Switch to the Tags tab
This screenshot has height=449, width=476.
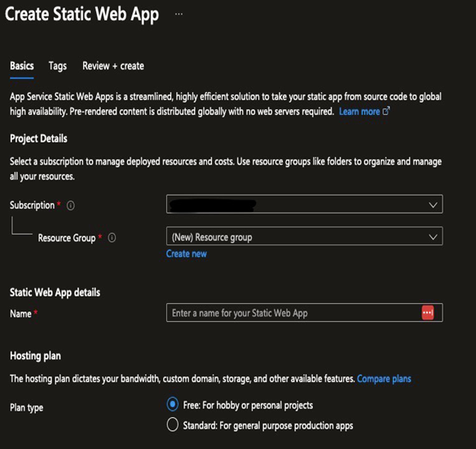point(58,66)
